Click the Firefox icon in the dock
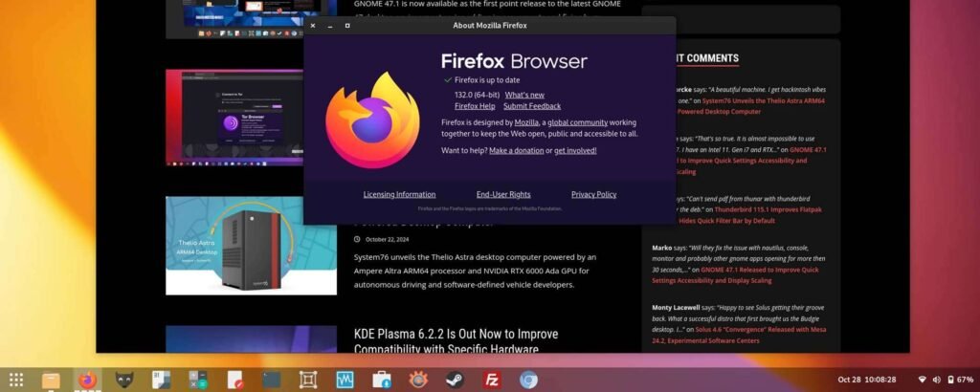 tap(87, 380)
